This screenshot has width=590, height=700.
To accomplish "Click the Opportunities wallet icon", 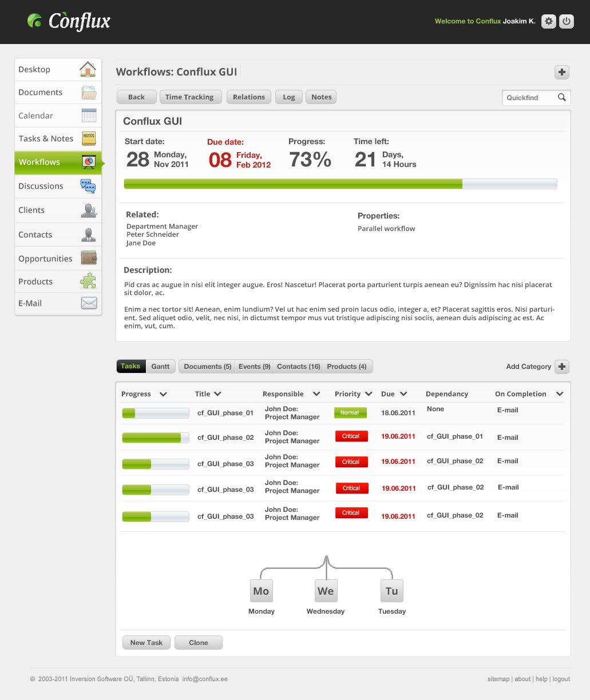I will (89, 258).
